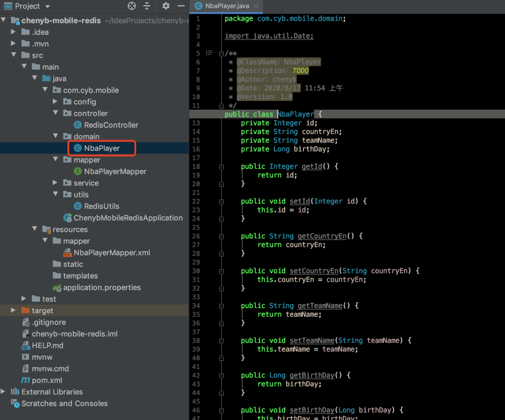Hide the Project tool window with minimize icon
505x420 pixels.
coord(181,6)
